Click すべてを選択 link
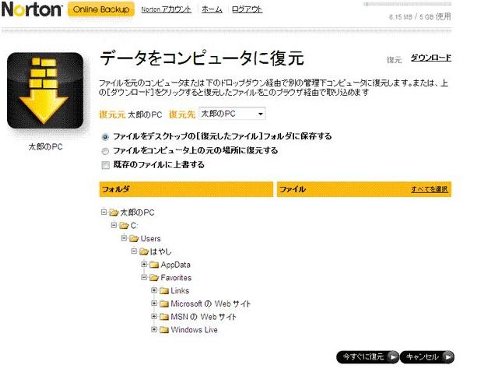Image resolution: width=480 pixels, height=368 pixels. coord(429,189)
